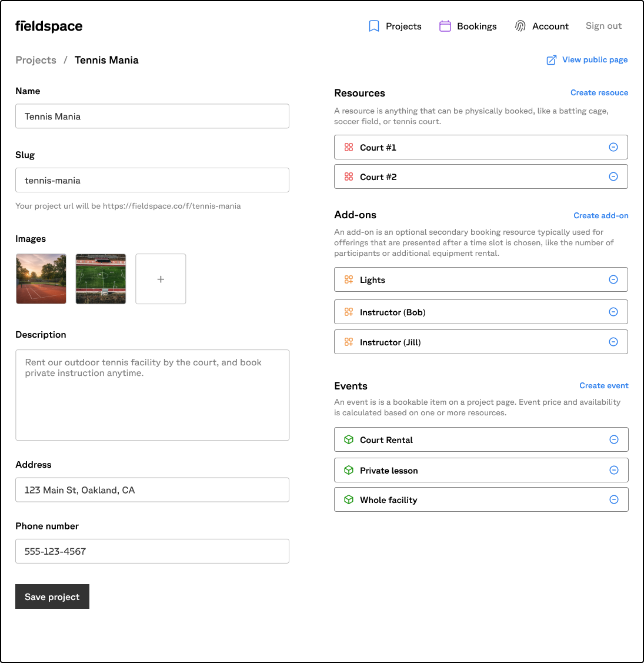
Task: Open the Lights add-on label
Action: [372, 280]
